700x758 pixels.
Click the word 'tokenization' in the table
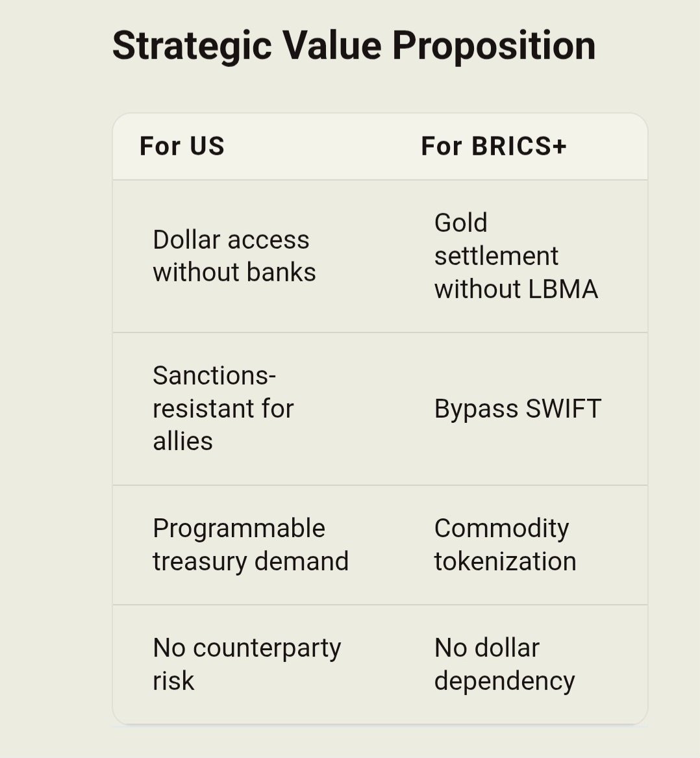(x=505, y=561)
